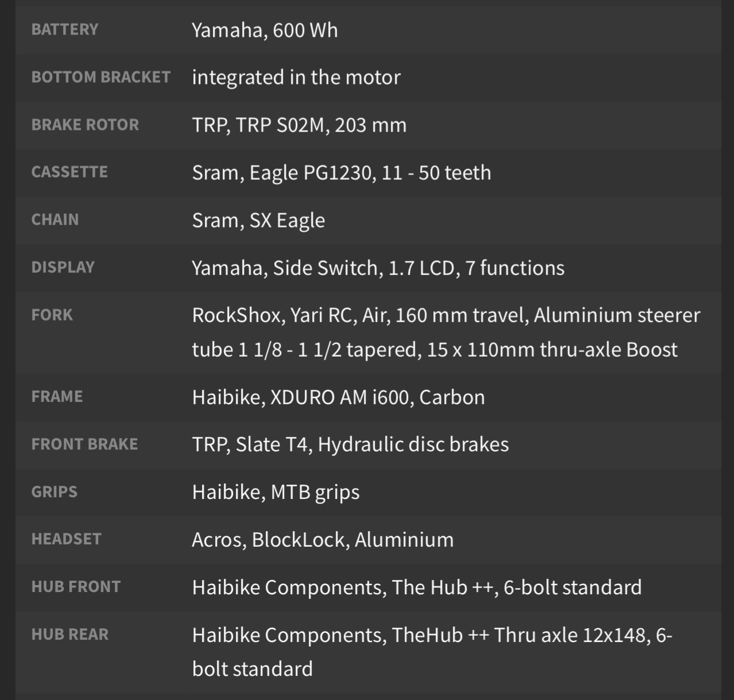Select the 'Yamaha, 600 Wh' battery value
This screenshot has height=700, width=734.
tap(265, 30)
